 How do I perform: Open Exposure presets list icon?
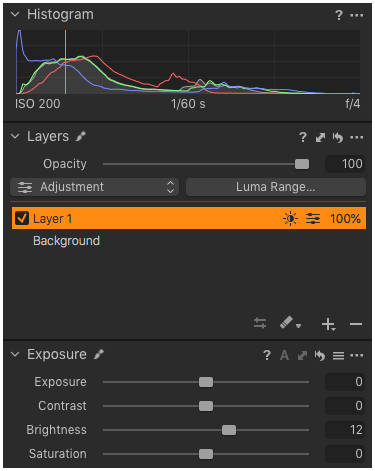(x=338, y=356)
